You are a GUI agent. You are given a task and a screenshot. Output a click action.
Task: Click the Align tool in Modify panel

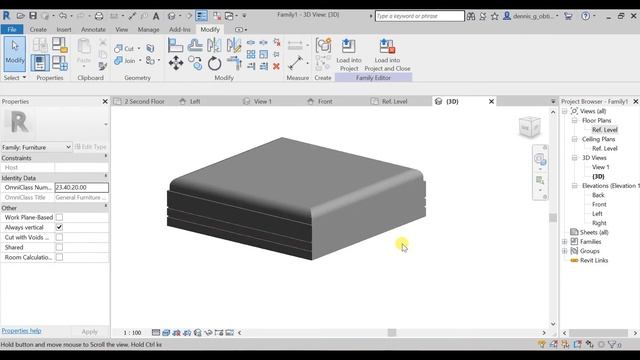point(176,45)
